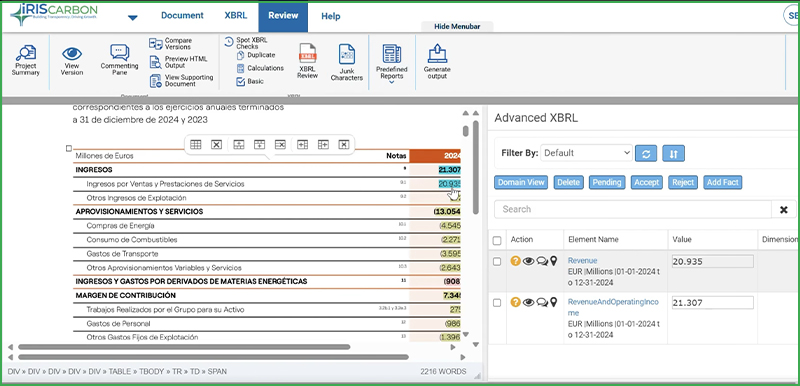Click 'Compras de Energía' row text
800x386 pixels.
pos(120,226)
